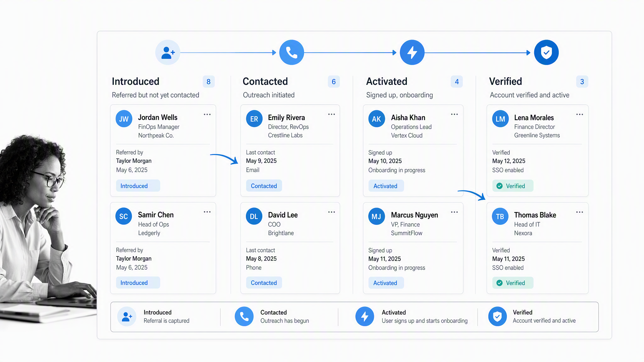Click Contacted status tag on David Lee card

tap(264, 282)
